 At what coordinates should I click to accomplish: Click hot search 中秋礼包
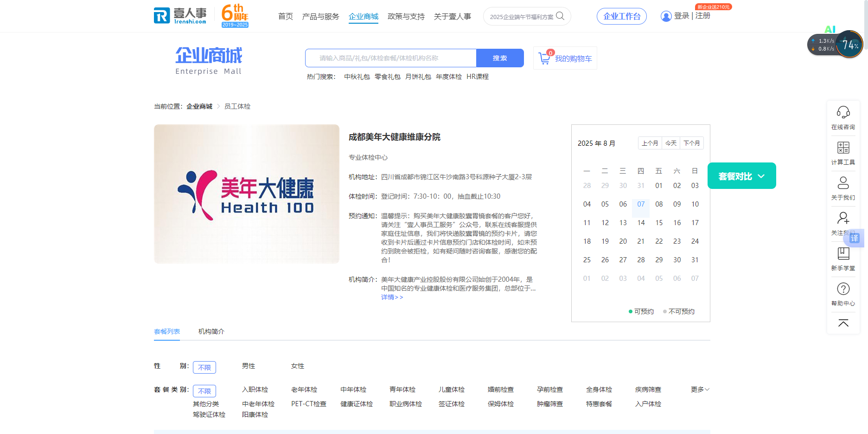tap(357, 77)
